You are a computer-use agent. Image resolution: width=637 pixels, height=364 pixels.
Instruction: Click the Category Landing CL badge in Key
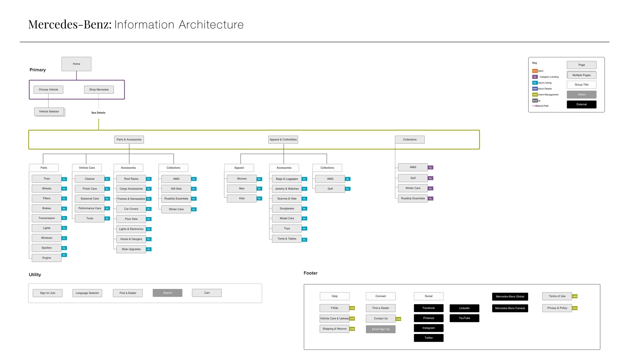[535, 77]
